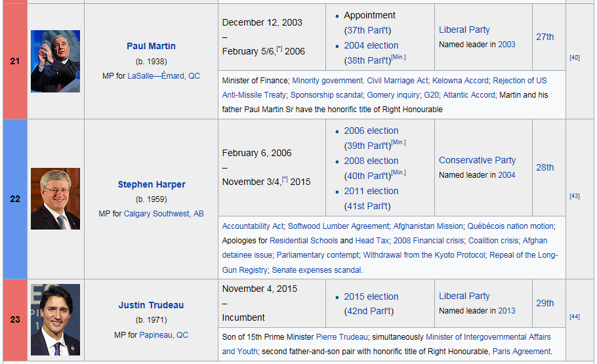Open Justin Trudeau's portrait image

tap(55, 319)
